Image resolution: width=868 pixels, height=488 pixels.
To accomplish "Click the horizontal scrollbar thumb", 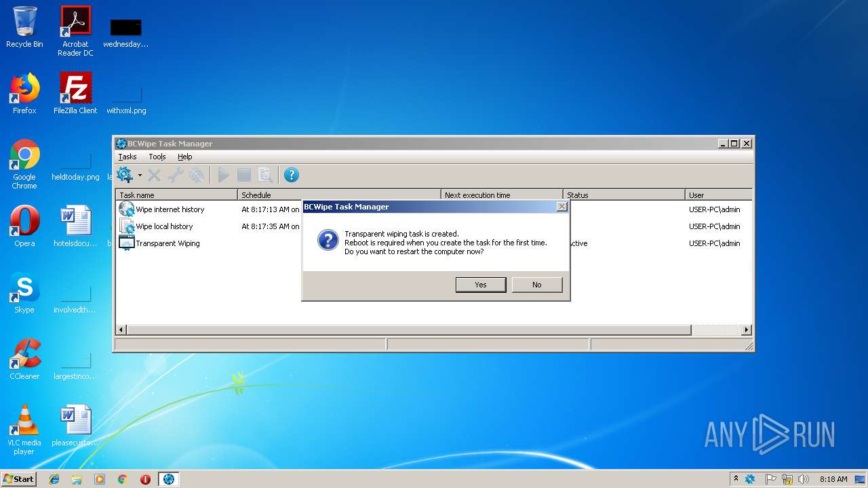I will tap(409, 330).
